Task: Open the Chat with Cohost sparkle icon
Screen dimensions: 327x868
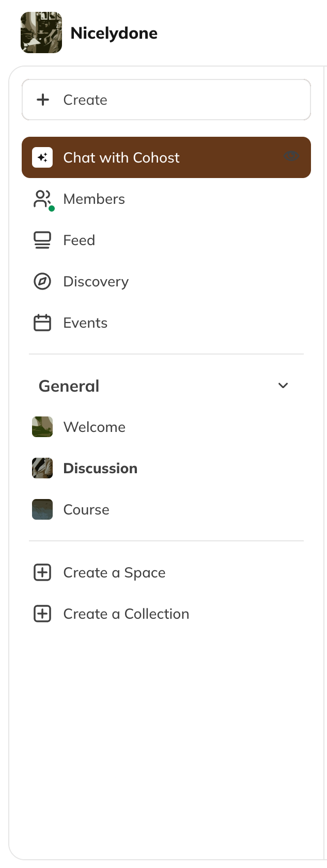Action: (x=43, y=157)
